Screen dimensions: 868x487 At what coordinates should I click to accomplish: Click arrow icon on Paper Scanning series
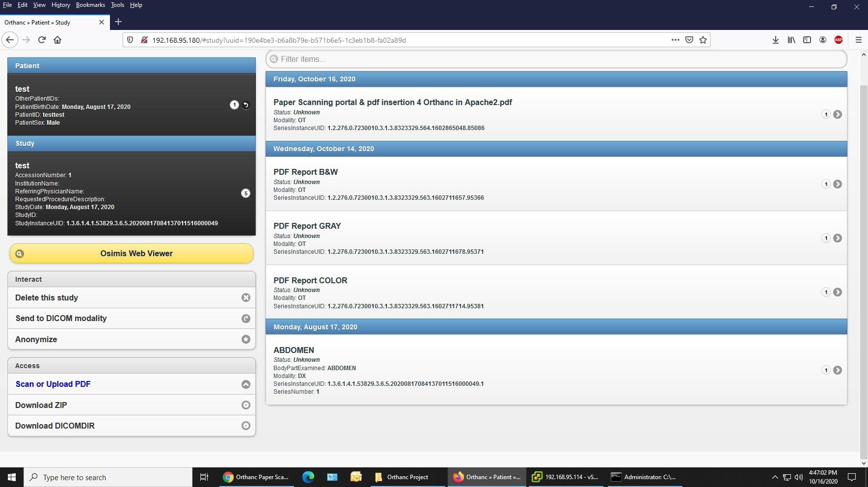[x=838, y=114]
